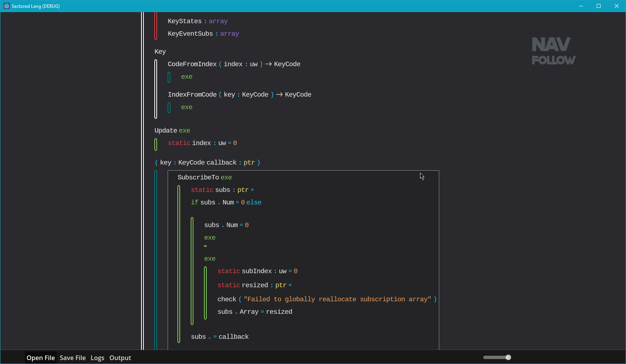This screenshot has height=364, width=626.
Task: Click the Sectored Lang app icon in title bar
Action: click(7, 6)
